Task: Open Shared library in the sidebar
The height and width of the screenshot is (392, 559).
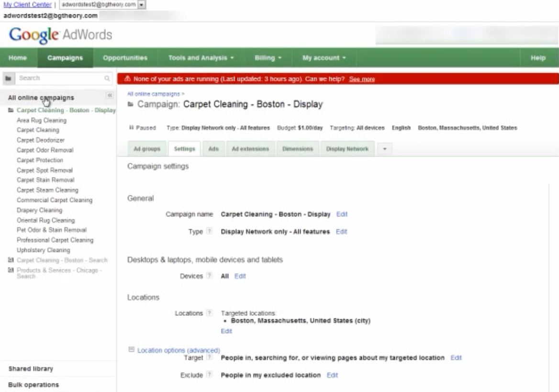Action: (31, 369)
